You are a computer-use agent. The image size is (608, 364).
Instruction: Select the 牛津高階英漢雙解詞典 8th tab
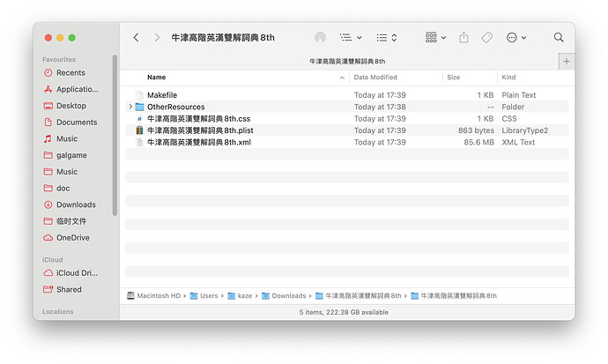346,62
